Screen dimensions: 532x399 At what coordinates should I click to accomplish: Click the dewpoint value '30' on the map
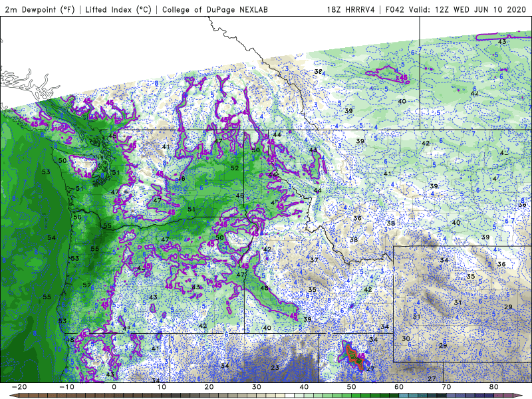(x=406, y=338)
